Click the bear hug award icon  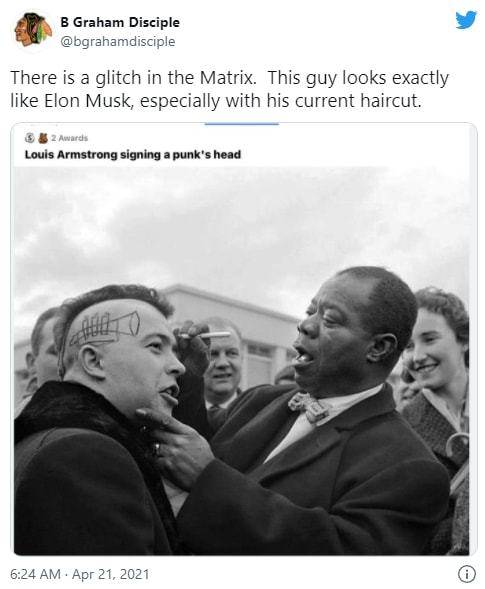pos(43,138)
